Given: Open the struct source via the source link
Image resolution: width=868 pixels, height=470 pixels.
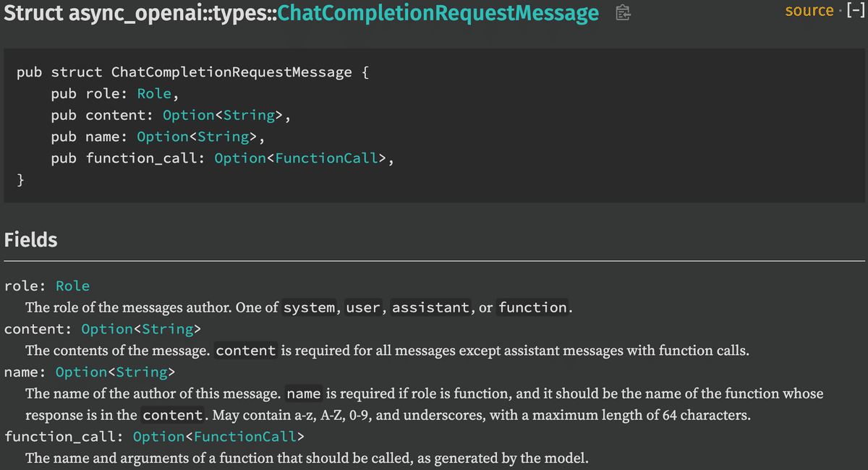Looking at the screenshot, I should coord(809,11).
